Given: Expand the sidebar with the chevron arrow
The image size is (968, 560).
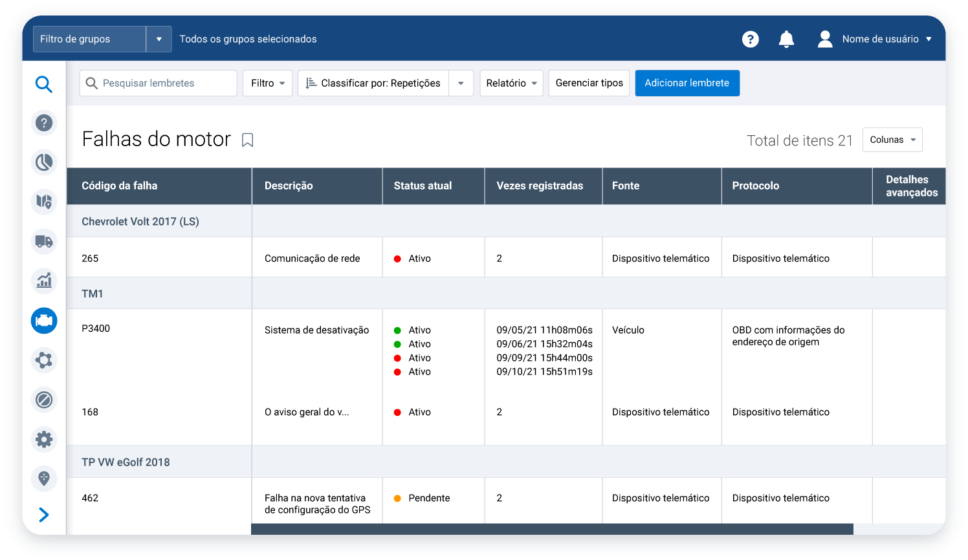Looking at the screenshot, I should [43, 515].
